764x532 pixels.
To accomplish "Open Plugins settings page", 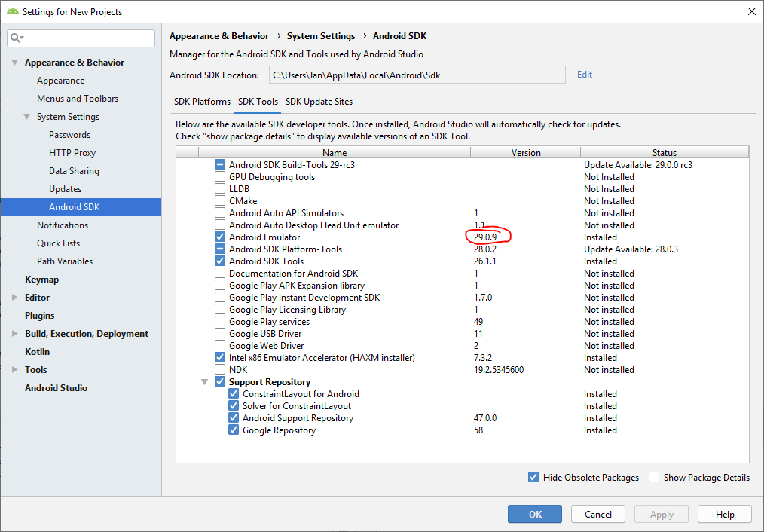I will (39, 315).
